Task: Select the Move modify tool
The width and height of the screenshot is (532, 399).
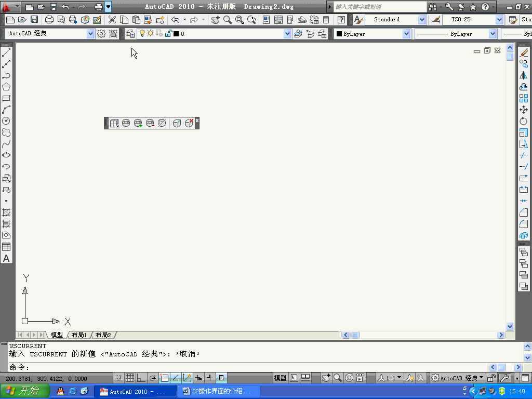Action: [524, 110]
